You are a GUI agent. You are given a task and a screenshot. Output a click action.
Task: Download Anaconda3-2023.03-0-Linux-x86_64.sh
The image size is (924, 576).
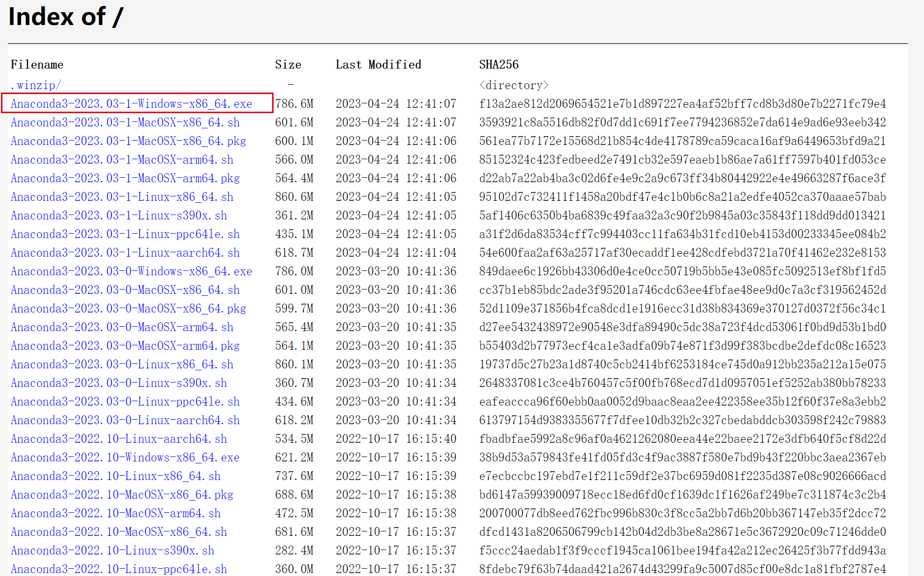tap(122, 364)
